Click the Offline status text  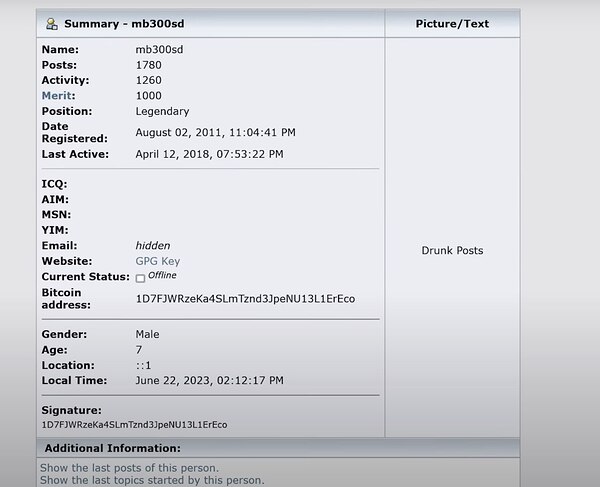[x=162, y=275]
